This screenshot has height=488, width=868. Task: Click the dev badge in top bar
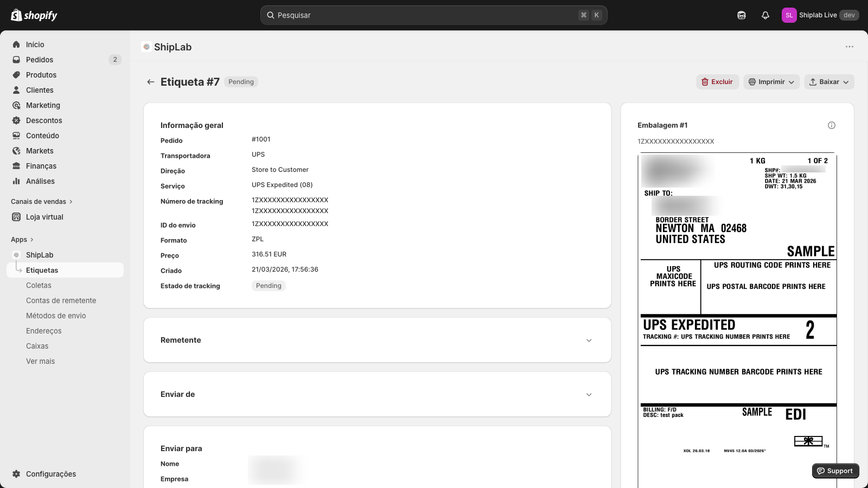point(849,15)
